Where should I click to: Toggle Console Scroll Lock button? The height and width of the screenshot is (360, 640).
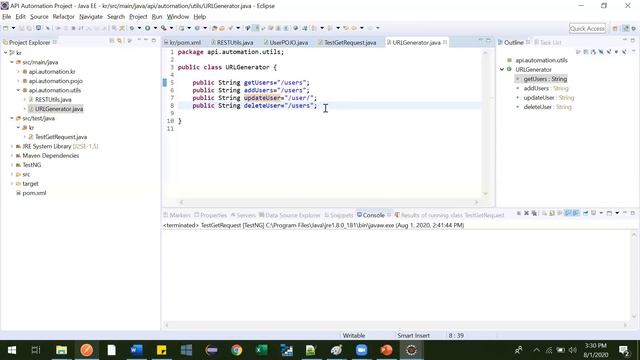(552, 213)
